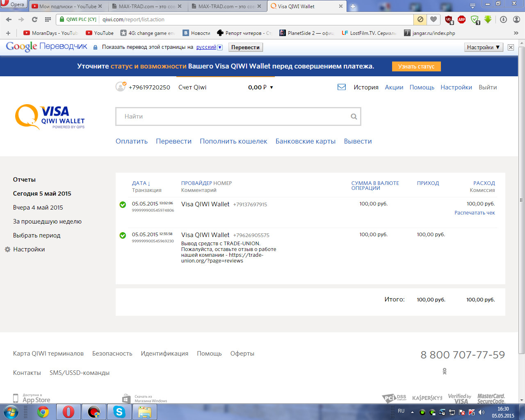Click the Odnoklassniki social icon in footer
The width and height of the screenshot is (525, 420).
click(x=444, y=371)
